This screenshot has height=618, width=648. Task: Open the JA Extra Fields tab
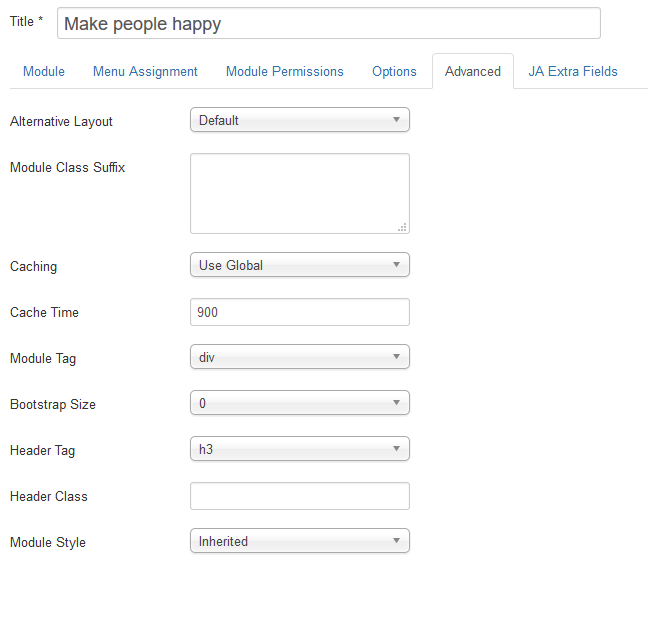(573, 71)
